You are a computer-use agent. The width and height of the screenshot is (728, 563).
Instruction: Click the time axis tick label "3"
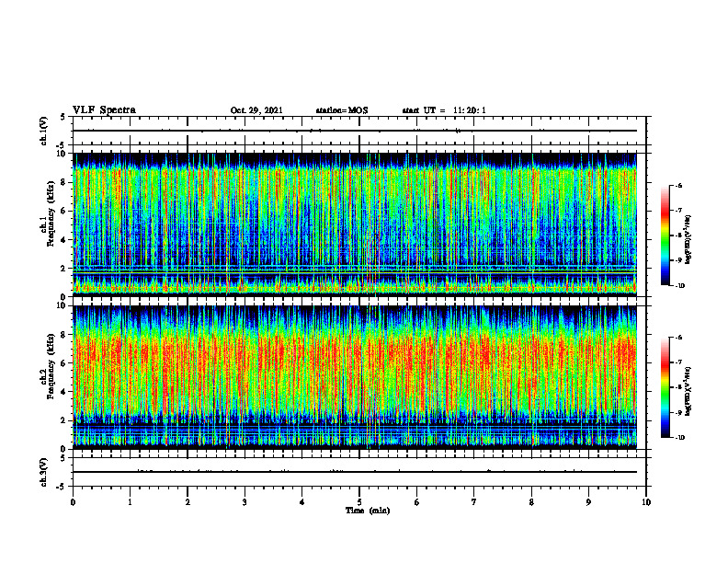point(245,502)
